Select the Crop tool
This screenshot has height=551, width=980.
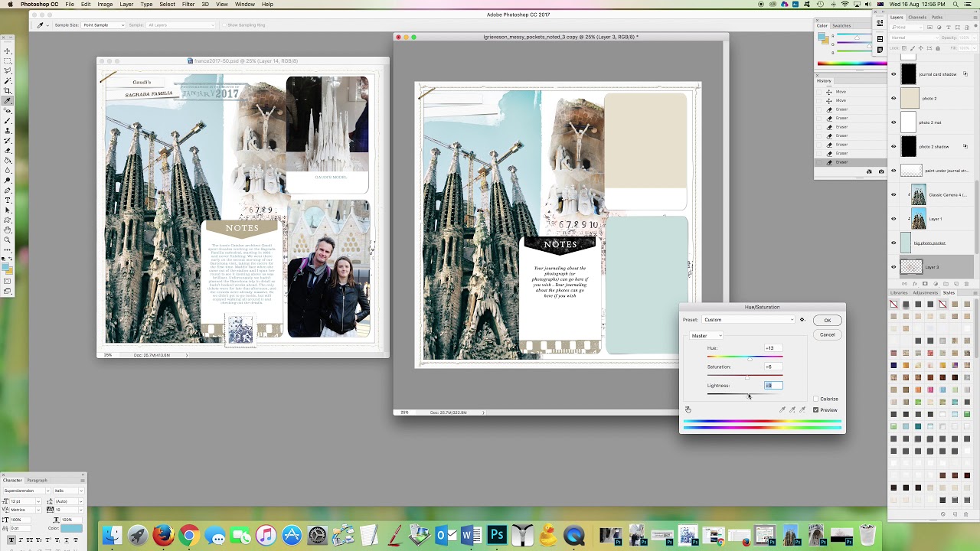pos(8,90)
